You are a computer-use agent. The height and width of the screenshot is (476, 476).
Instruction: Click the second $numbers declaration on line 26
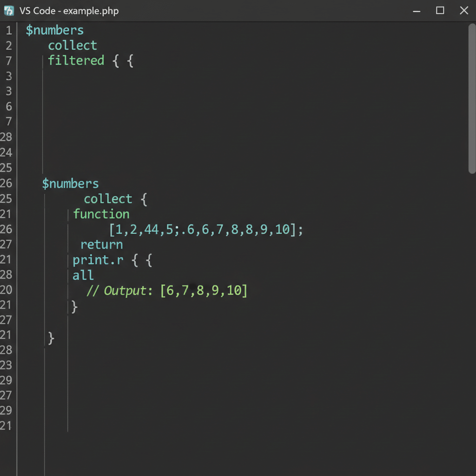pyautogui.click(x=70, y=183)
